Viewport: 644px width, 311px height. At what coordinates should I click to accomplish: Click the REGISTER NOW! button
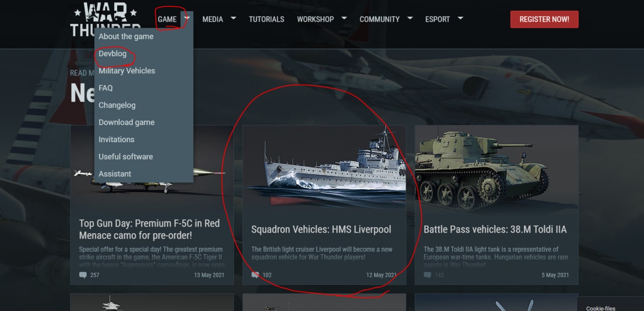point(544,19)
